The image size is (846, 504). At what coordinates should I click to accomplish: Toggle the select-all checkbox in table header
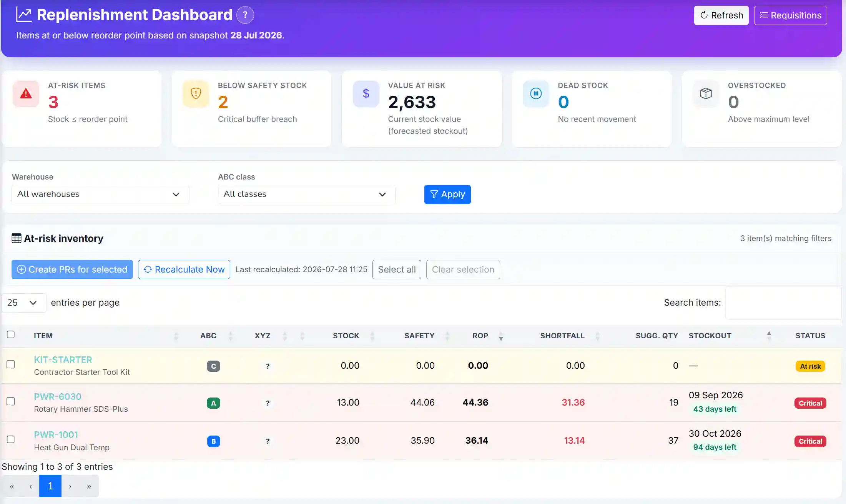[x=11, y=334]
